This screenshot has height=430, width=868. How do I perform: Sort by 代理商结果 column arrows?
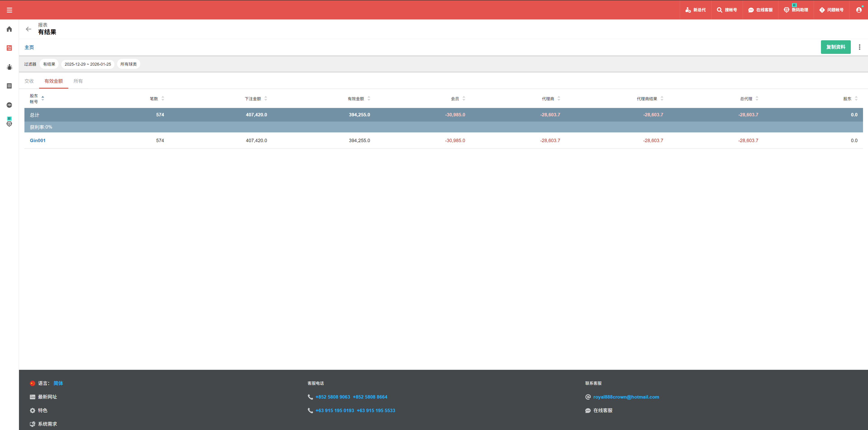click(x=662, y=98)
